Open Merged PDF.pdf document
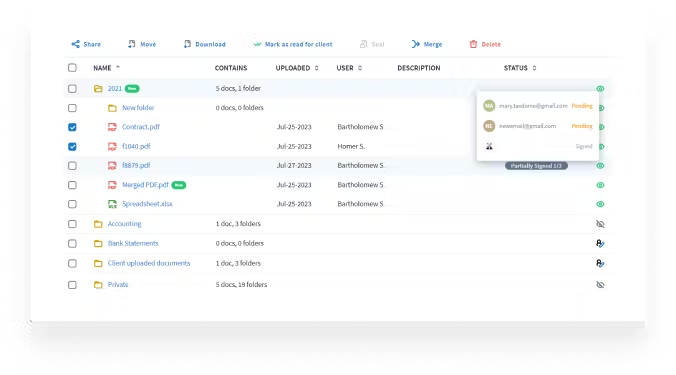This screenshot has width=676, height=375. pos(145,184)
